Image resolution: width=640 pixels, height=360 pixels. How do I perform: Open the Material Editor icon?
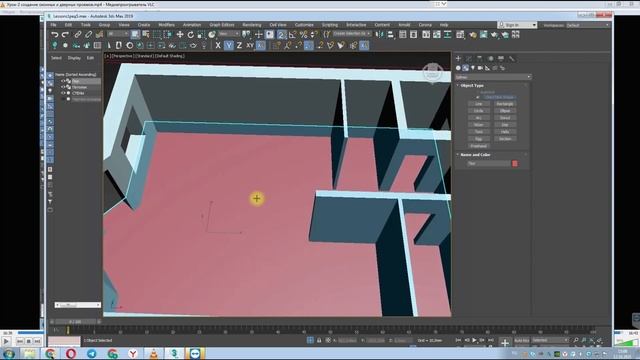[460, 35]
